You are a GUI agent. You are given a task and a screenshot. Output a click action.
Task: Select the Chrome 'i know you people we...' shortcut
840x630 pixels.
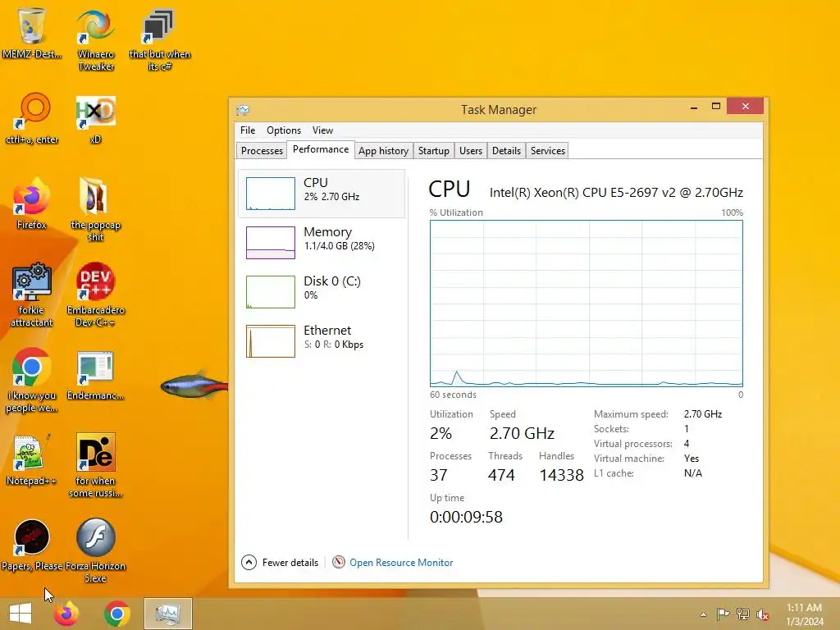(32, 381)
